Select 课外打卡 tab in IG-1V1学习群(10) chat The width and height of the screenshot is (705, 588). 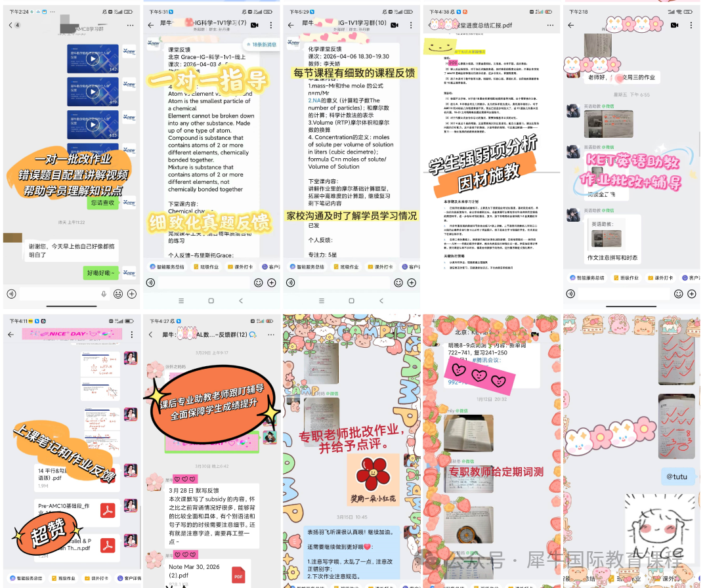click(380, 267)
